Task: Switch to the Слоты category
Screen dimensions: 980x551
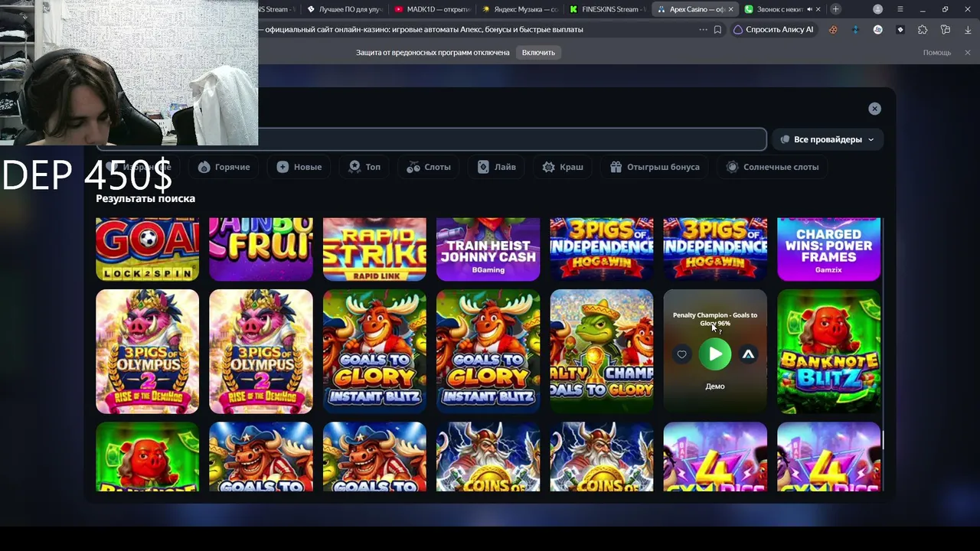Action: (429, 167)
